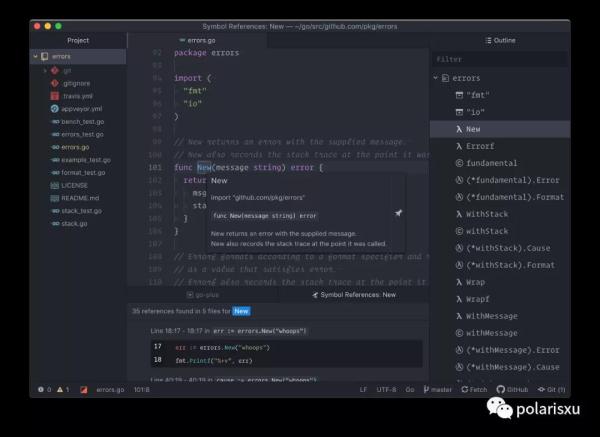Image resolution: width=600 pixels, height=437 pixels.
Task: Change the Go grammar selector
Action: (x=410, y=390)
